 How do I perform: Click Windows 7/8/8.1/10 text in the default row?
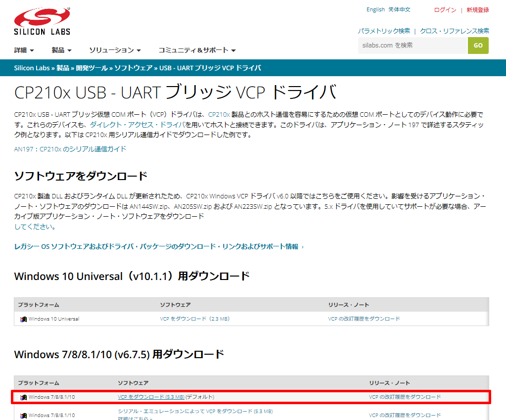[x=51, y=397]
